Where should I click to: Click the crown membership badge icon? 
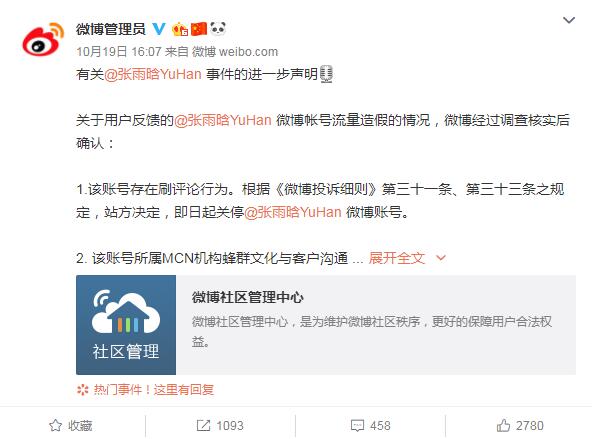pyautogui.click(x=180, y=29)
